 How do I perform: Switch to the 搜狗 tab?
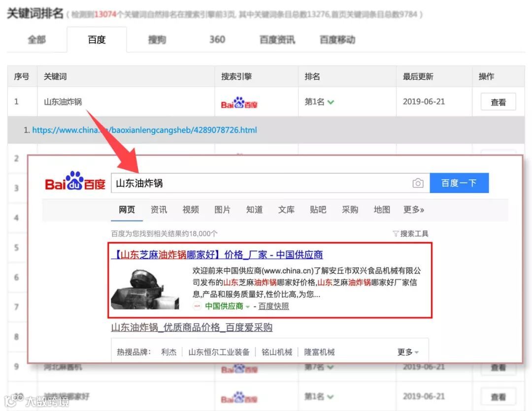(157, 40)
